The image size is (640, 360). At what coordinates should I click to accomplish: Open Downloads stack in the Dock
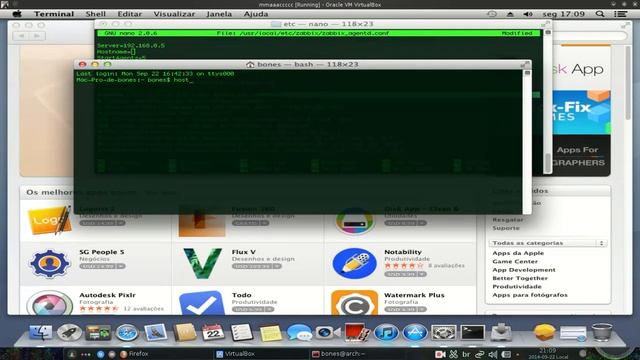pyautogui.click(x=502, y=333)
